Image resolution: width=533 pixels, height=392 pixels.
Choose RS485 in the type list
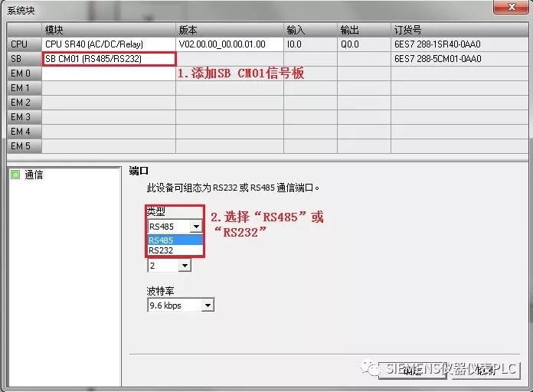coord(175,240)
